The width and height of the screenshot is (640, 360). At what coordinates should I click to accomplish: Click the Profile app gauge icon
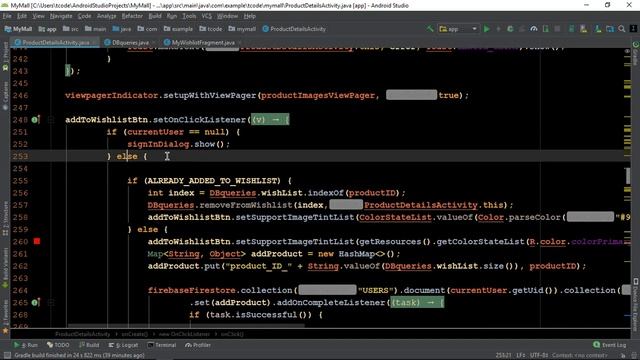(x=533, y=29)
